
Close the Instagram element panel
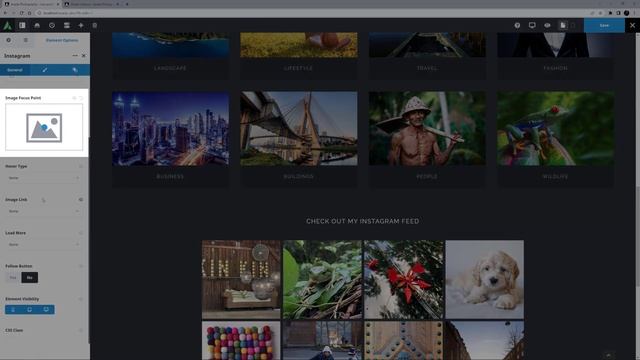pos(84,56)
